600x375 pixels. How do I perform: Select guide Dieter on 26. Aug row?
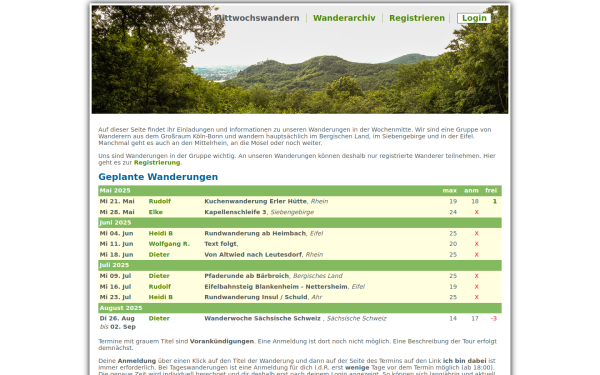(x=159, y=318)
